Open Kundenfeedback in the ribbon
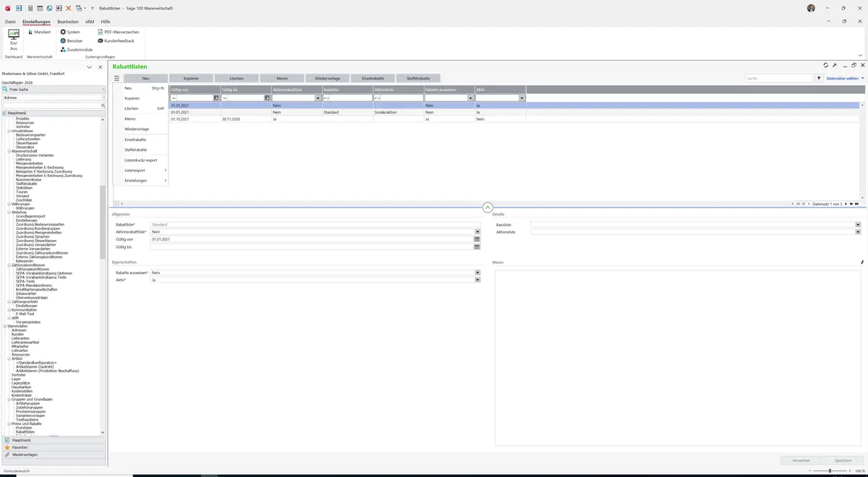Screen dimensions: 868x477 [116, 40]
